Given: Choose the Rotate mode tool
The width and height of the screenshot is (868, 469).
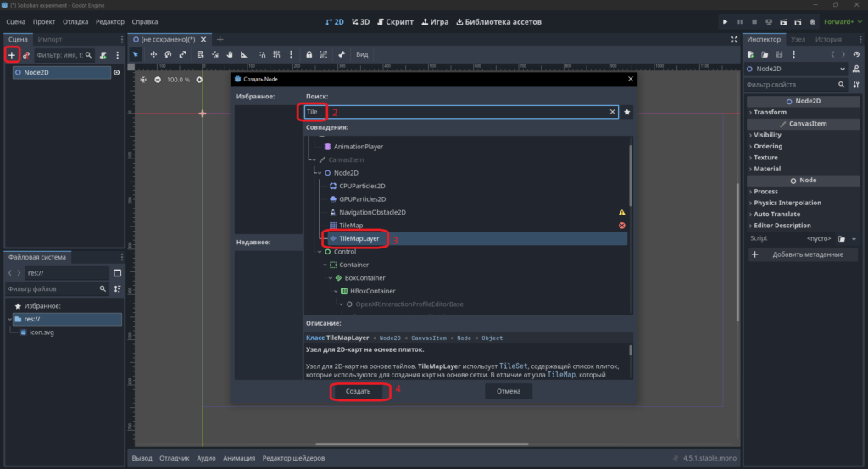Looking at the screenshot, I should coord(168,54).
